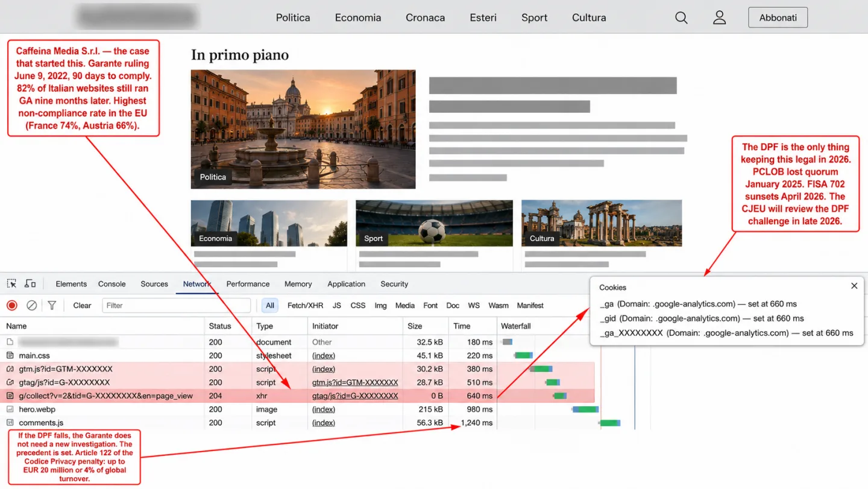Select the All request type filter

pos(270,306)
